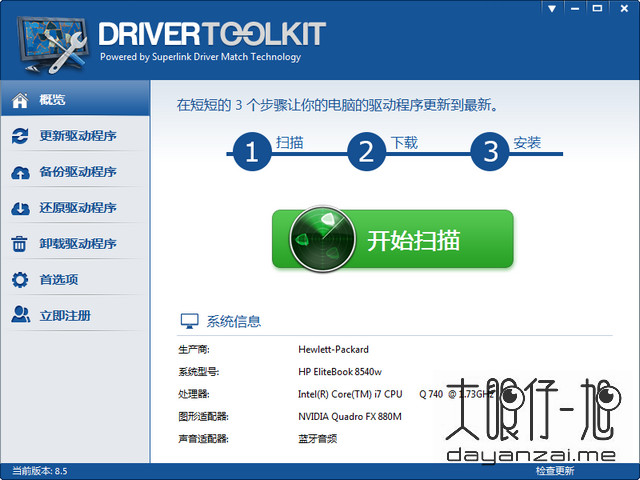The image size is (640, 480).
Task: Click the 扫描 step label
Action: [x=289, y=142]
